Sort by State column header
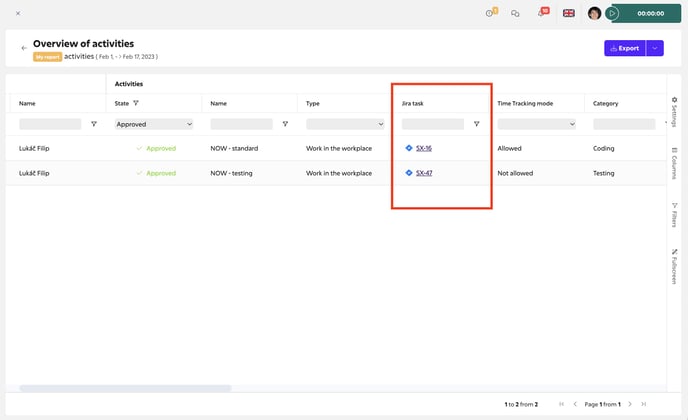688x420 pixels. click(122, 104)
